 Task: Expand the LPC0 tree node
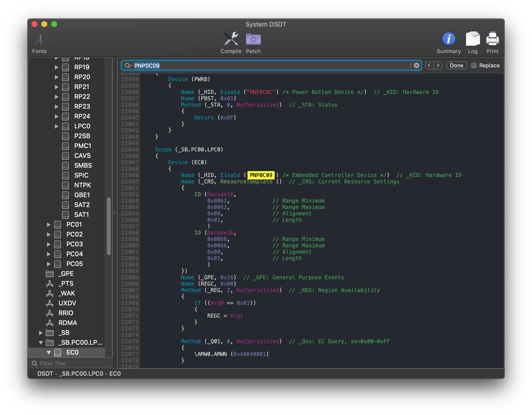coord(56,126)
